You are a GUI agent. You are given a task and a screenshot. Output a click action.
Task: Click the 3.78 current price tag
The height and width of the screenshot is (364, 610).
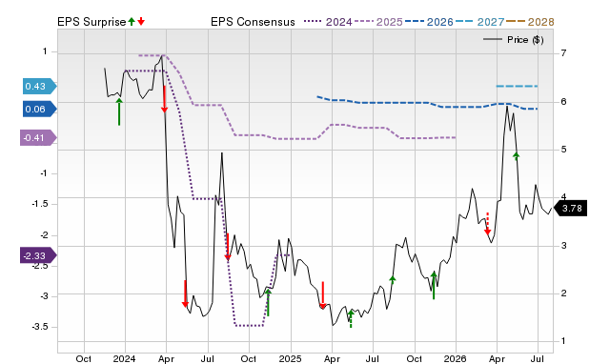click(570, 208)
